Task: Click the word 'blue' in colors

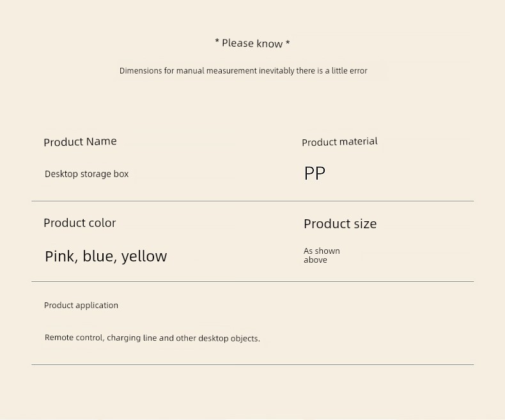Action: [100, 256]
